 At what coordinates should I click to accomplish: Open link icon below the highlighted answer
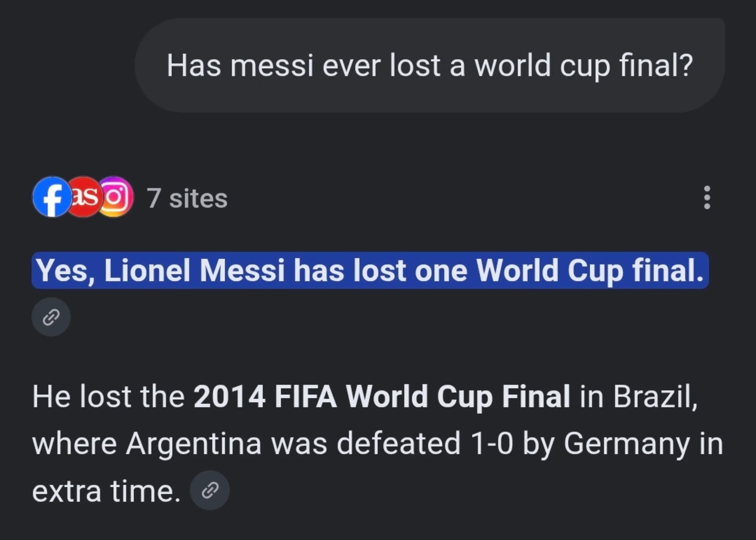(x=51, y=317)
